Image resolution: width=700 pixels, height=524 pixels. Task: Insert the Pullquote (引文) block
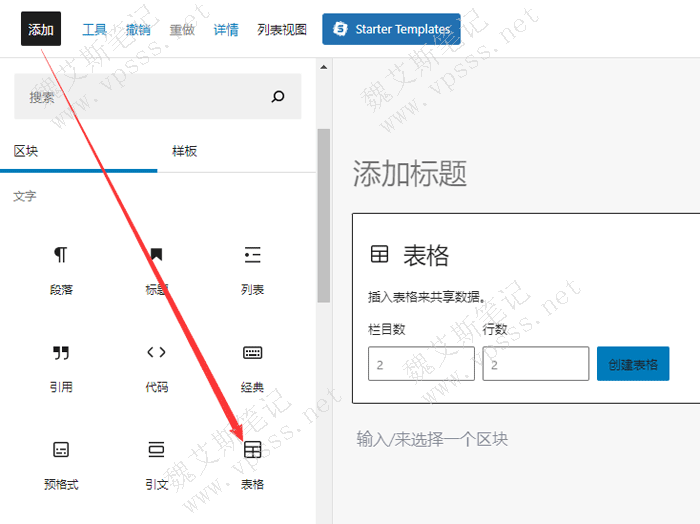[156, 466]
